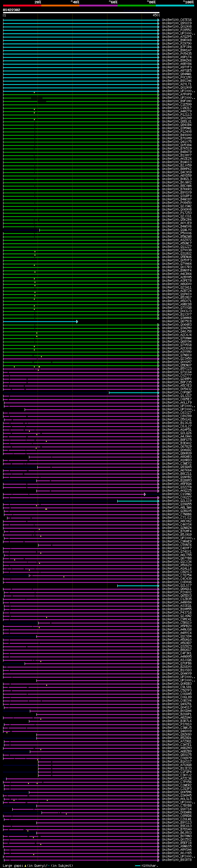Click label UniRef100_C0PQW7
The width and height of the screenshot is (197, 868).
click(177, 393)
